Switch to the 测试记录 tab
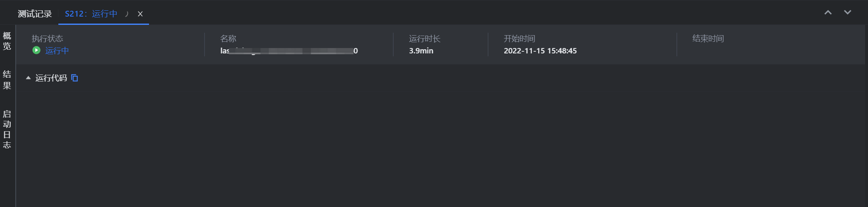The image size is (868, 207). pyautogui.click(x=35, y=14)
